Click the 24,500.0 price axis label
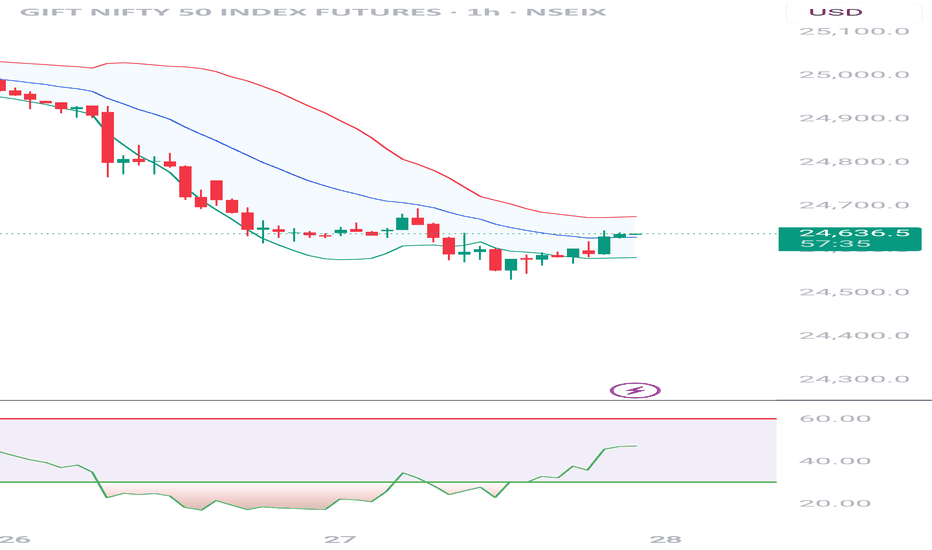Image resolution: width=932 pixels, height=550 pixels. pos(854,292)
